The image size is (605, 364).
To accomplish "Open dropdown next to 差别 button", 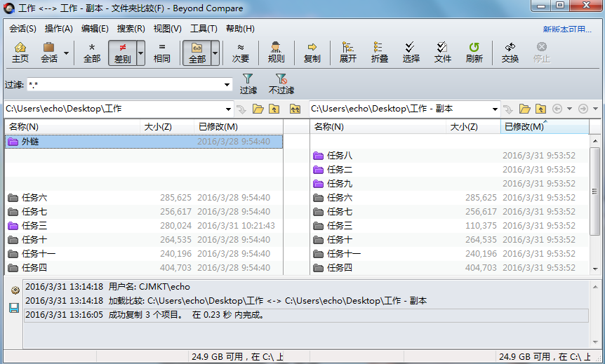I will coord(141,53).
